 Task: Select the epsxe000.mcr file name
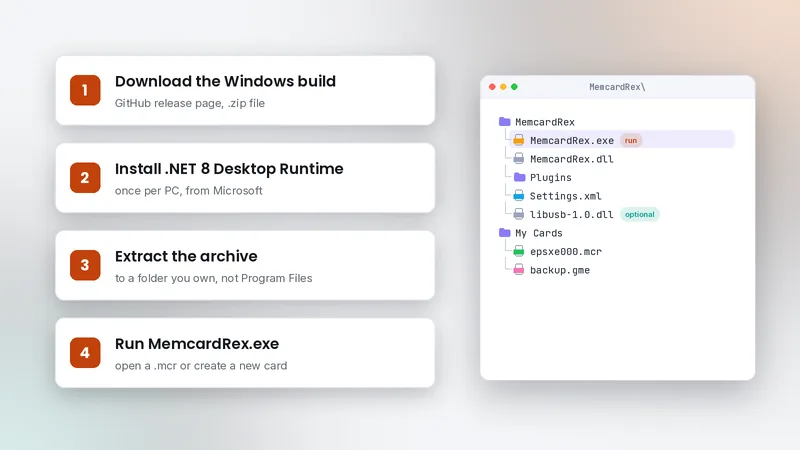pyautogui.click(x=566, y=252)
